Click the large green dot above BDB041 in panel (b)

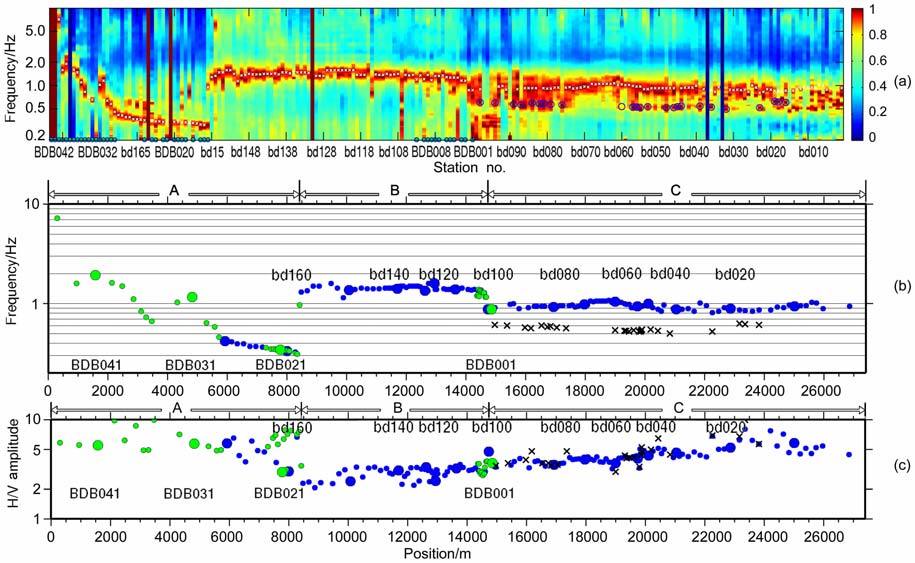96,275
